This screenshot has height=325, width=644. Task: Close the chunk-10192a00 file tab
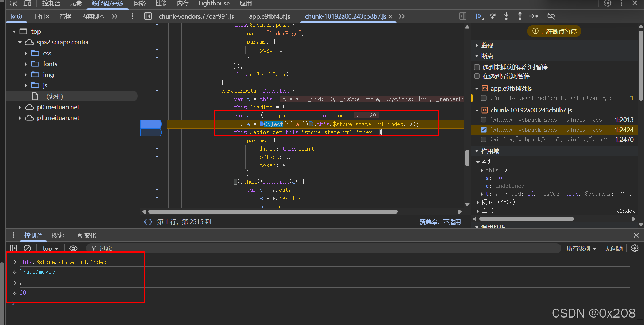[390, 16]
